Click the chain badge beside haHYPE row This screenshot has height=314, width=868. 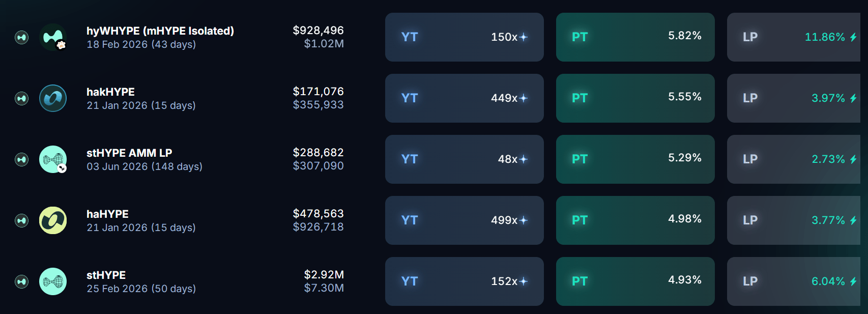tap(21, 220)
